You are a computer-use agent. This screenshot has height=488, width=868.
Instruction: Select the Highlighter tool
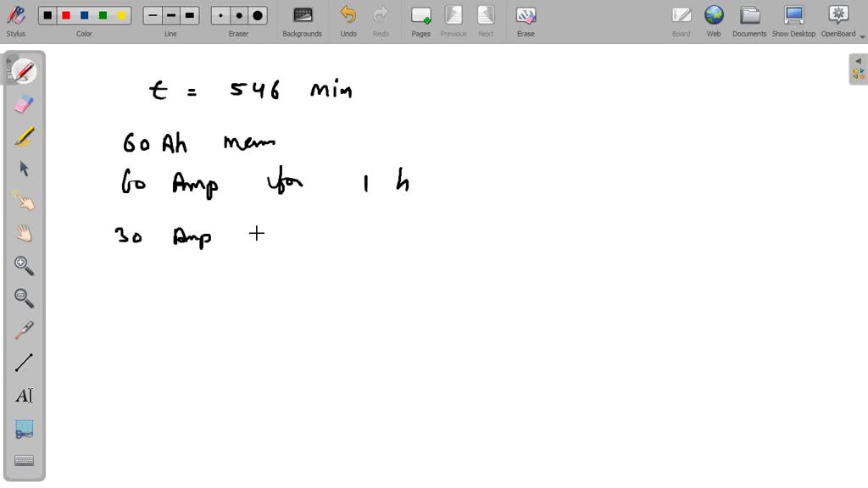[24, 136]
